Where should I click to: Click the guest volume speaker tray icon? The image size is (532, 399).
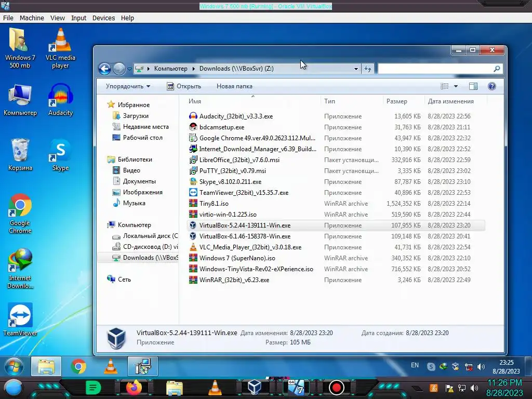coord(481,367)
